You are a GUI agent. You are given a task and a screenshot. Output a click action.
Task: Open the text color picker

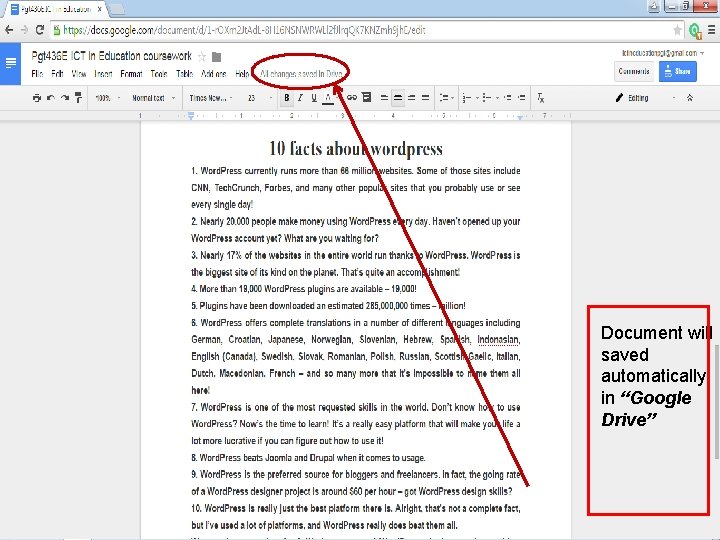click(328, 98)
